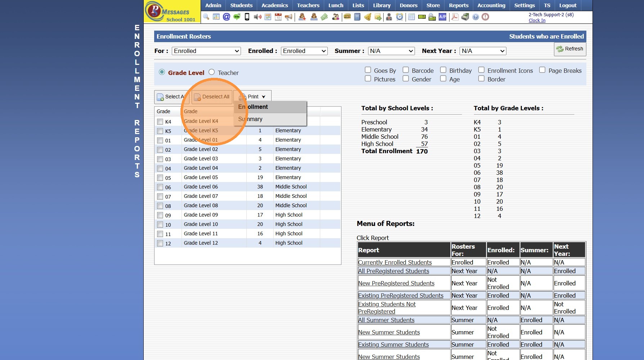Image resolution: width=644 pixels, height=360 pixels.
Task: Open the Next Year dropdown
Action: [483, 51]
